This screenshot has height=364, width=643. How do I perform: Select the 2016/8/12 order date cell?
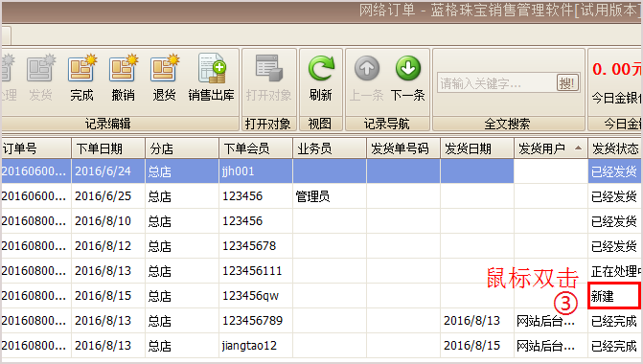tap(108, 246)
